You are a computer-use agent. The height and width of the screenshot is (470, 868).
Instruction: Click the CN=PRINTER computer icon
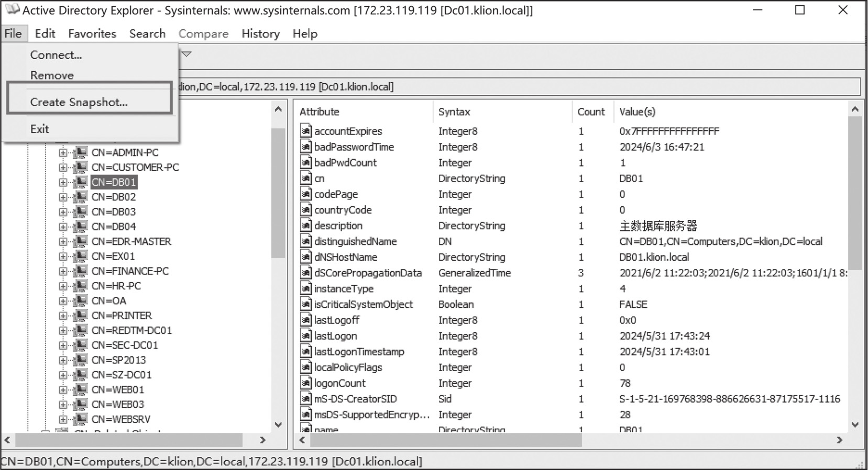point(80,316)
